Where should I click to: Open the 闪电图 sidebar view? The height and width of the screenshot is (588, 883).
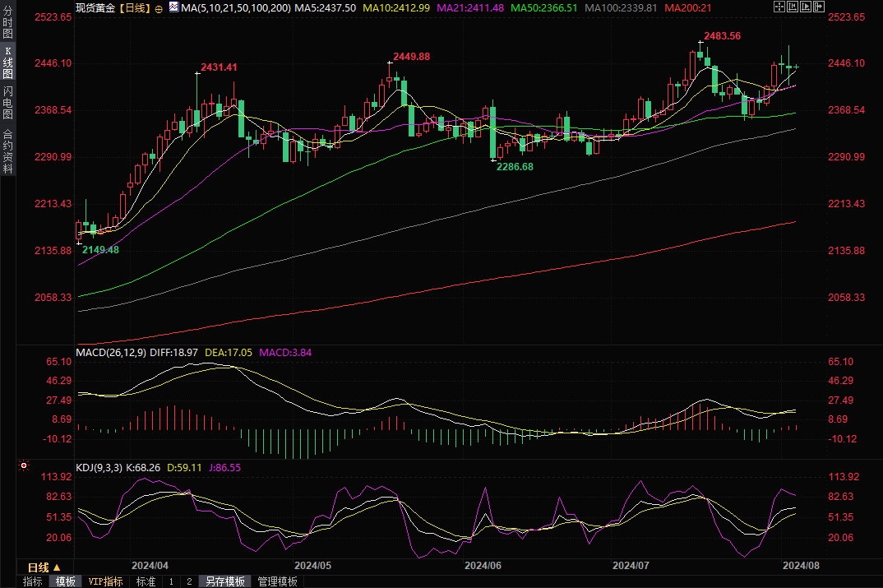[x=7, y=102]
